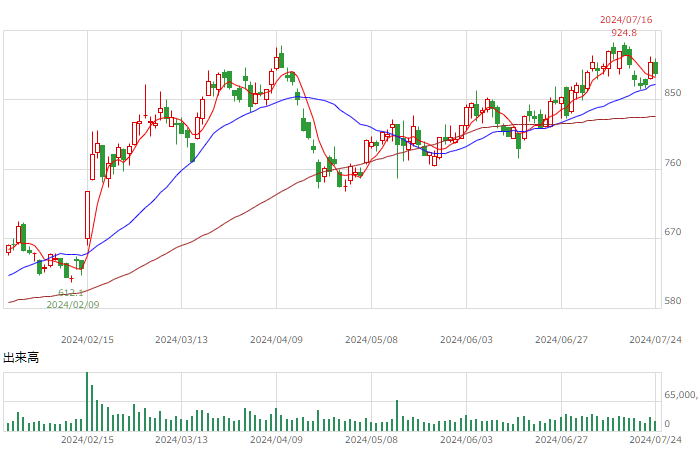The image size is (698, 450).
Task: Click 2024/04/09 under the price chart
Action: pos(276,340)
